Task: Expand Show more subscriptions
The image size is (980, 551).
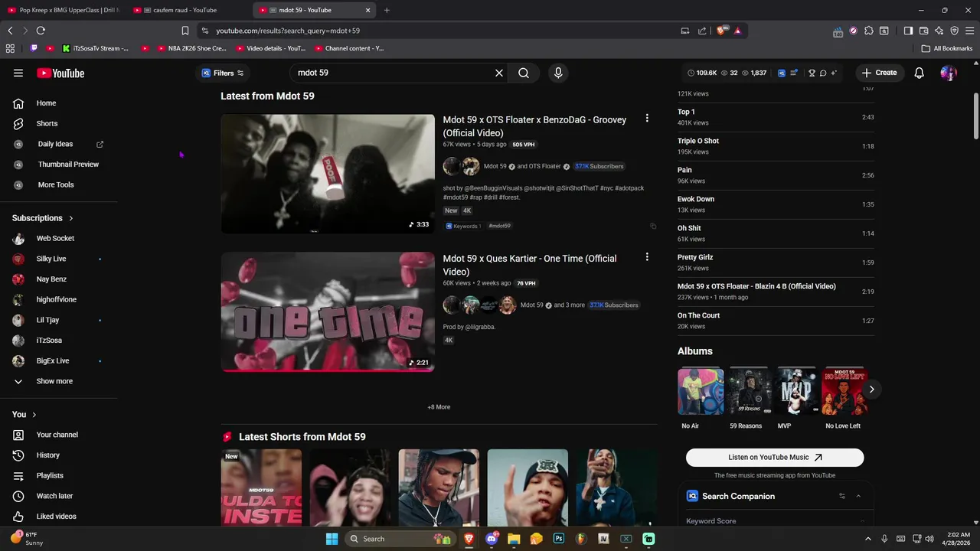Action: [x=54, y=381]
